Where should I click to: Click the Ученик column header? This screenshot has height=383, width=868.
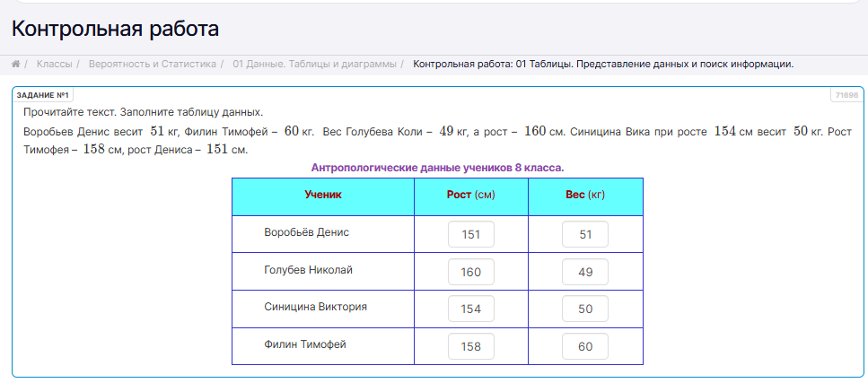point(323,196)
